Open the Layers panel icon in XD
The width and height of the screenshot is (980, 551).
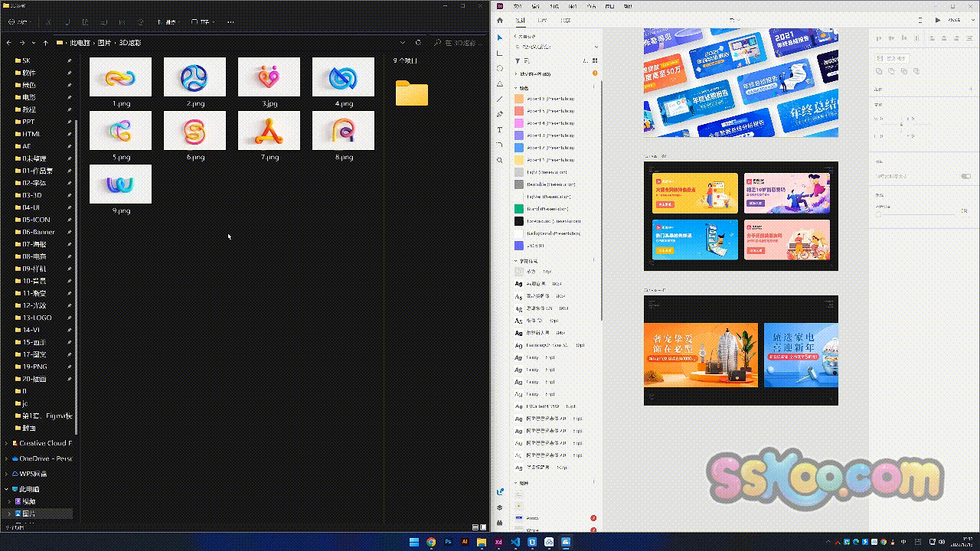coord(500,507)
